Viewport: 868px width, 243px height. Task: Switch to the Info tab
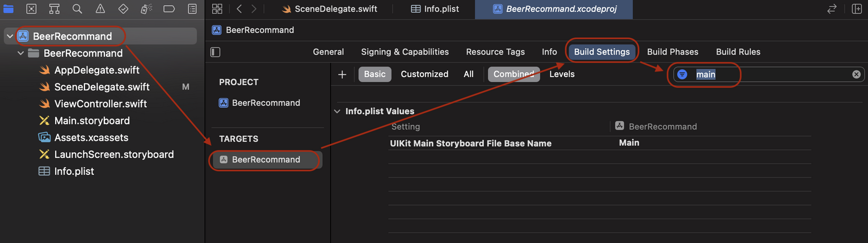tap(549, 52)
